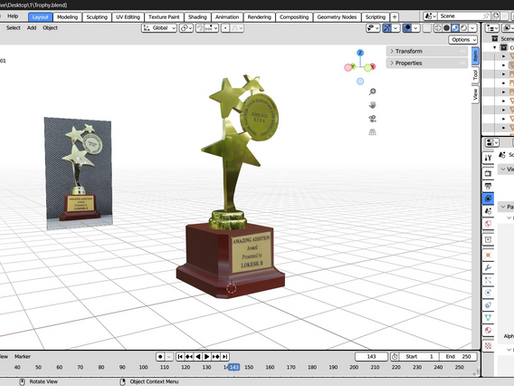The height and width of the screenshot is (386, 514).
Task: Open the scene browse dropdown
Action: pyautogui.click(x=430, y=16)
